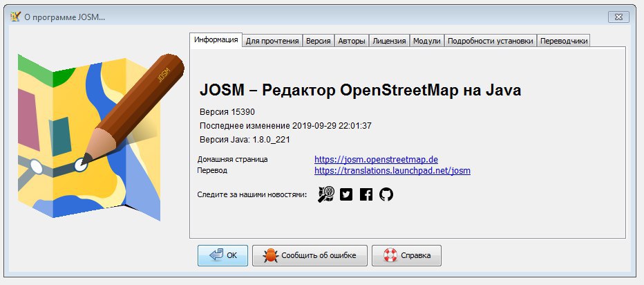Open the JOSM Facebook icon

tap(366, 194)
